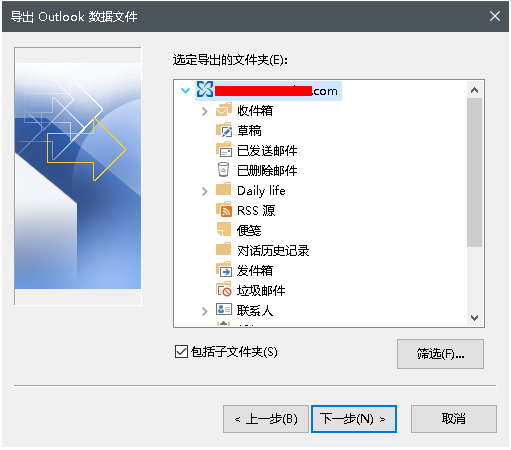Expand the Daily life folder
511x450 pixels.
(x=205, y=191)
